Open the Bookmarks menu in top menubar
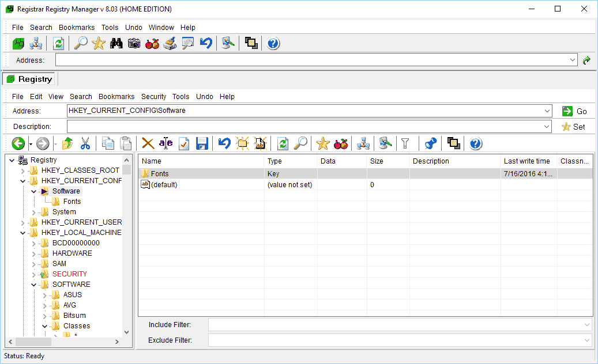The height and width of the screenshot is (364, 598). (77, 28)
